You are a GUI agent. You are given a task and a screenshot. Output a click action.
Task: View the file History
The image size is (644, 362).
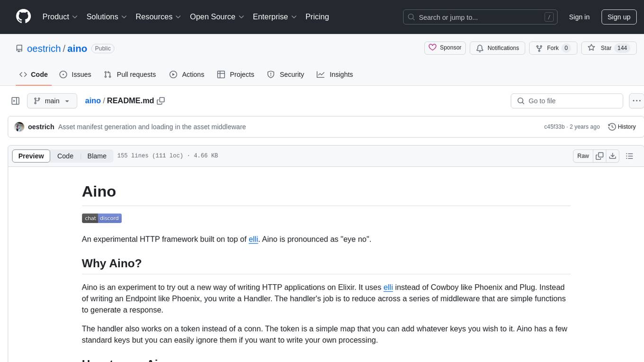pyautogui.click(x=622, y=127)
